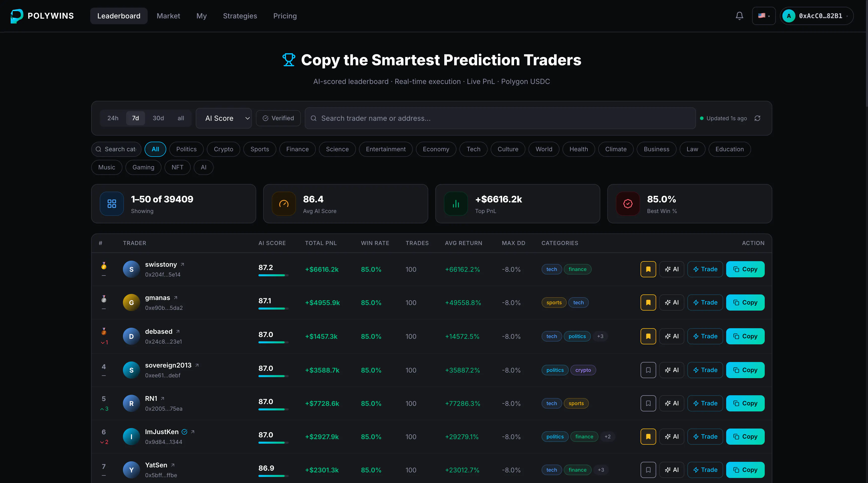Bookmark trader sovereign2013
This screenshot has height=483, width=868.
click(648, 370)
